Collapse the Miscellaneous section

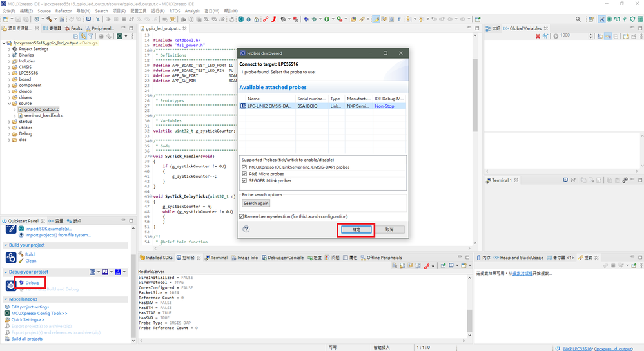[x=6, y=299]
